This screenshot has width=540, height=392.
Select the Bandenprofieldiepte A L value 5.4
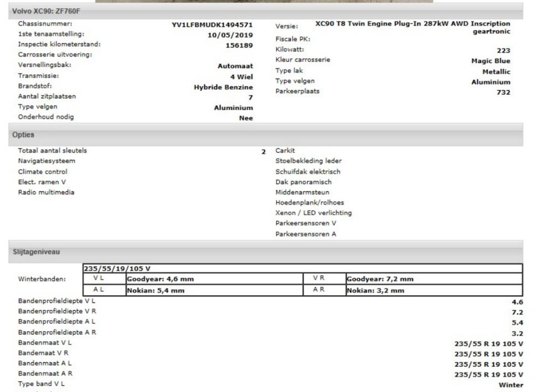(517, 323)
